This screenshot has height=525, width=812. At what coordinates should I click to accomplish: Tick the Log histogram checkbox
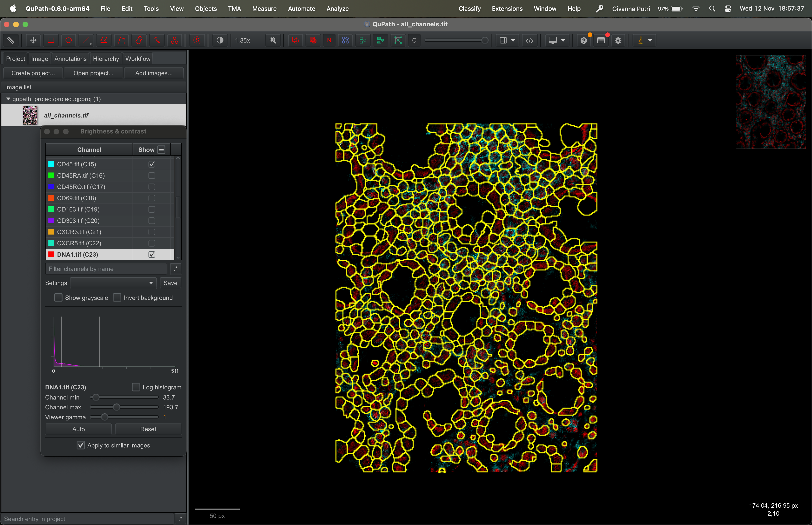tap(136, 387)
